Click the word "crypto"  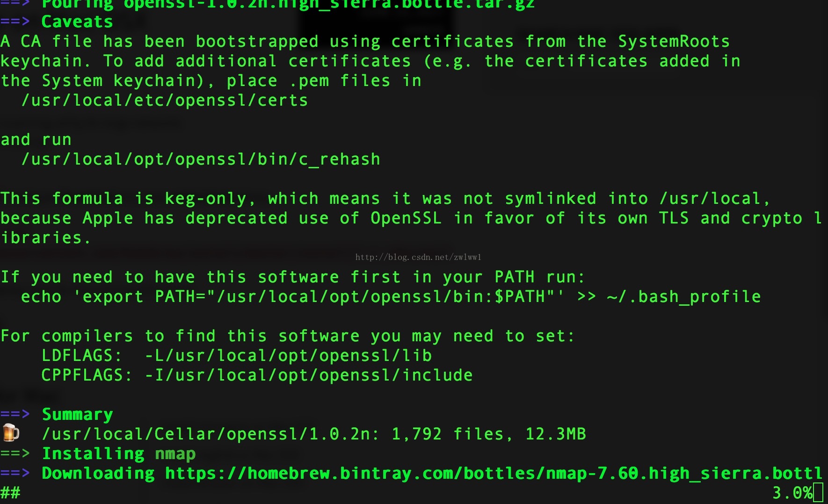point(772,218)
